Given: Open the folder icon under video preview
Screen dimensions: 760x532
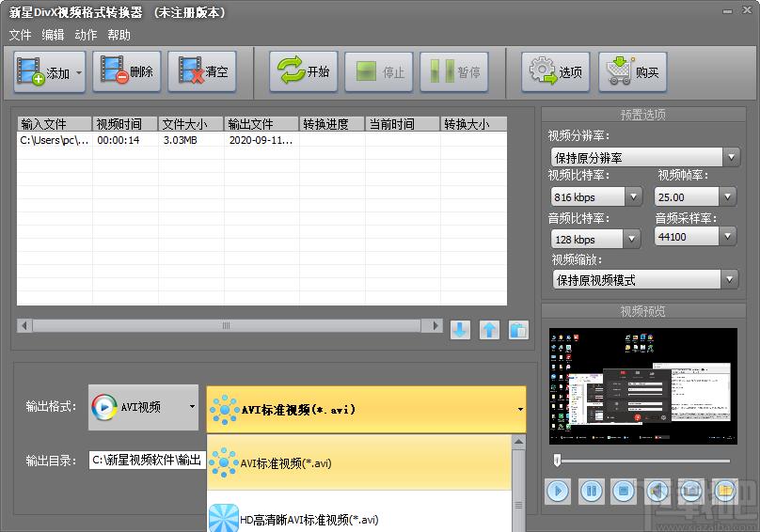Looking at the screenshot, I should [x=724, y=492].
